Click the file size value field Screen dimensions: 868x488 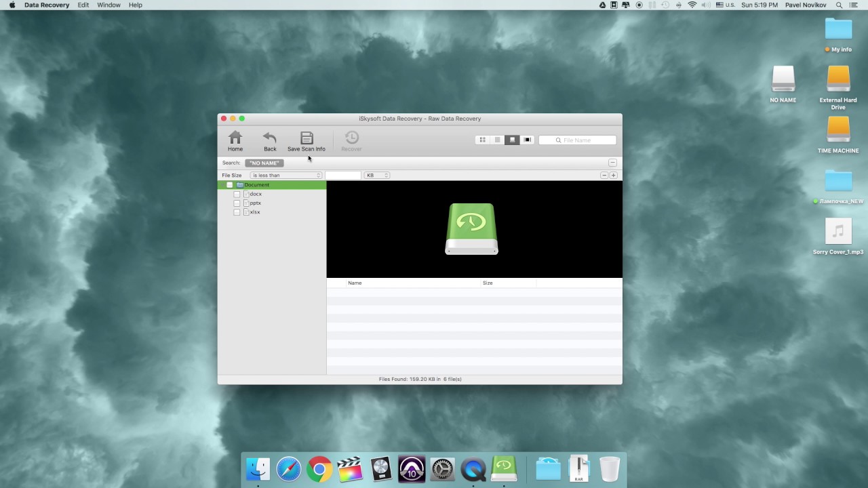point(343,175)
